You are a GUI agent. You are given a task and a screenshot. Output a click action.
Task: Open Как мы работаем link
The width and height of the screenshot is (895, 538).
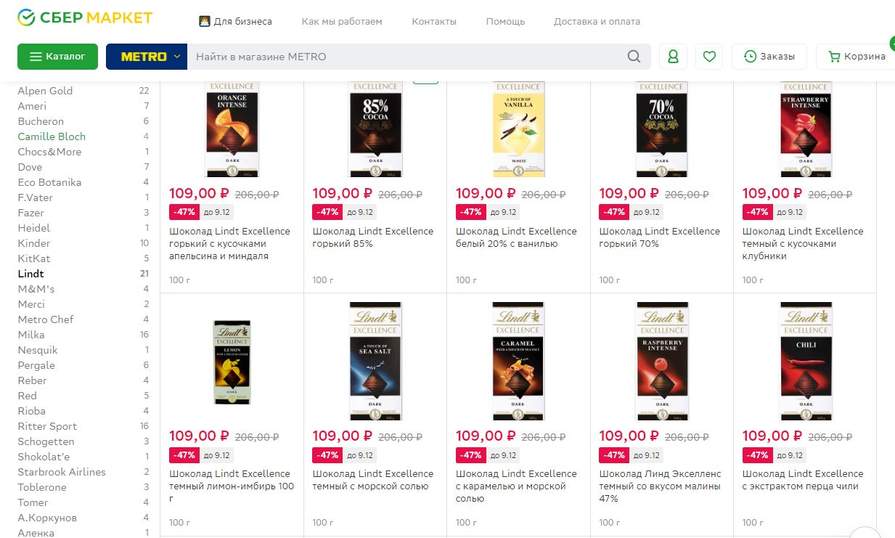point(342,22)
